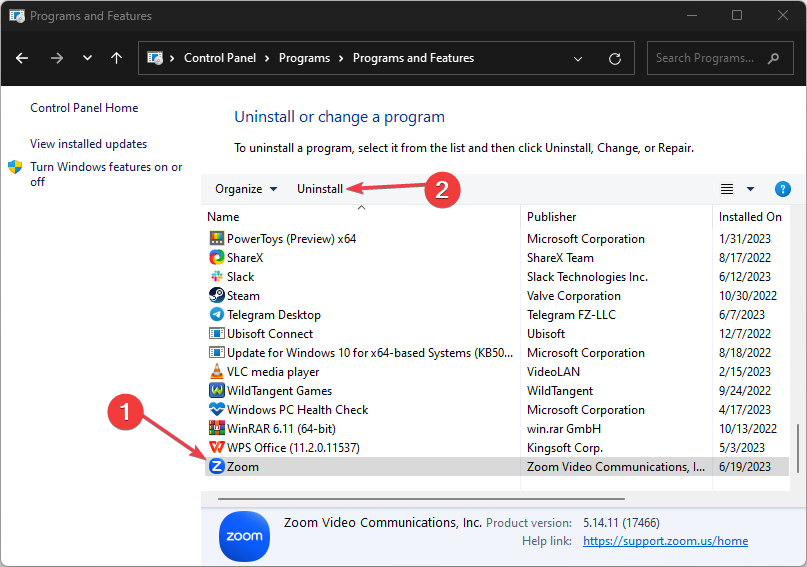807x567 pixels.
Task: Click the large Zoom logo in details pane
Action: pyautogui.click(x=244, y=536)
